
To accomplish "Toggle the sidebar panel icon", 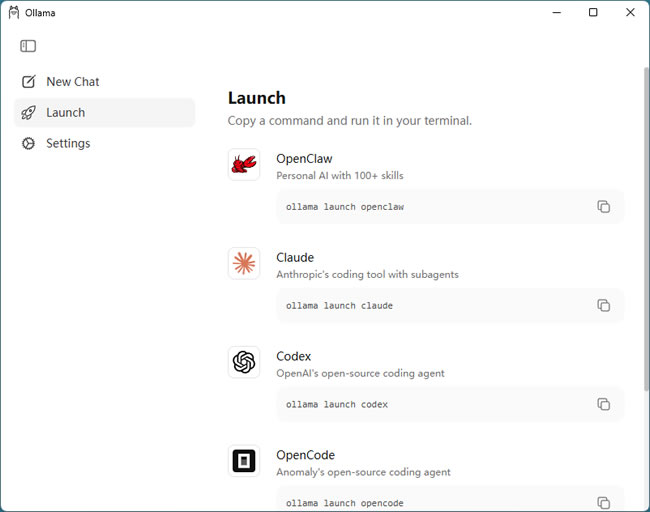I will pyautogui.click(x=28, y=46).
